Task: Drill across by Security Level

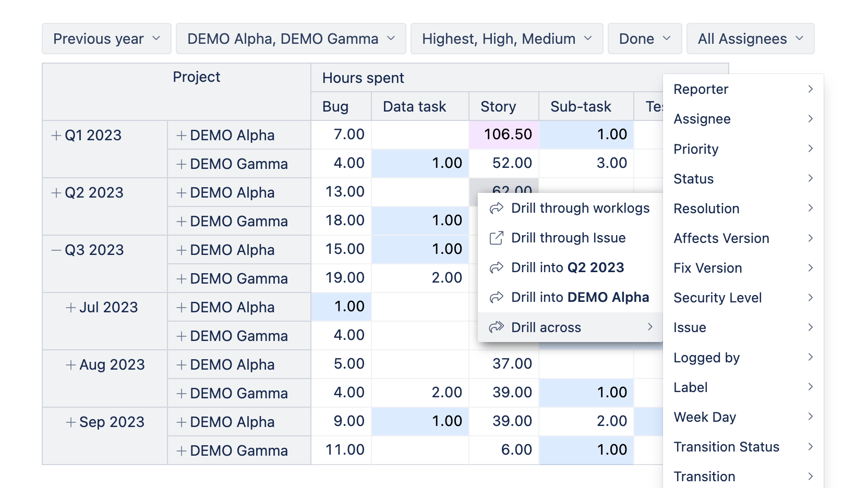Action: [743, 298]
